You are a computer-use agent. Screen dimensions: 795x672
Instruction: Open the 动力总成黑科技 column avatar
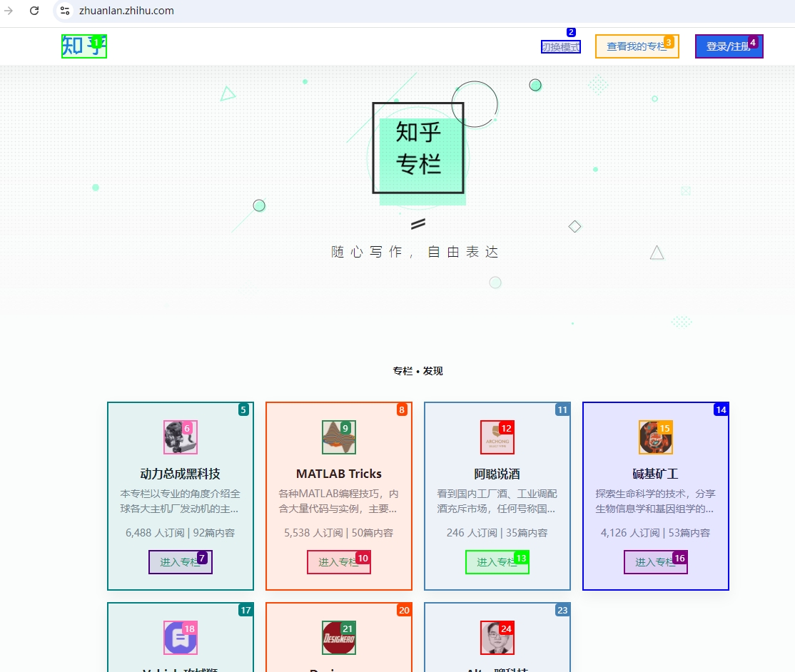181,437
